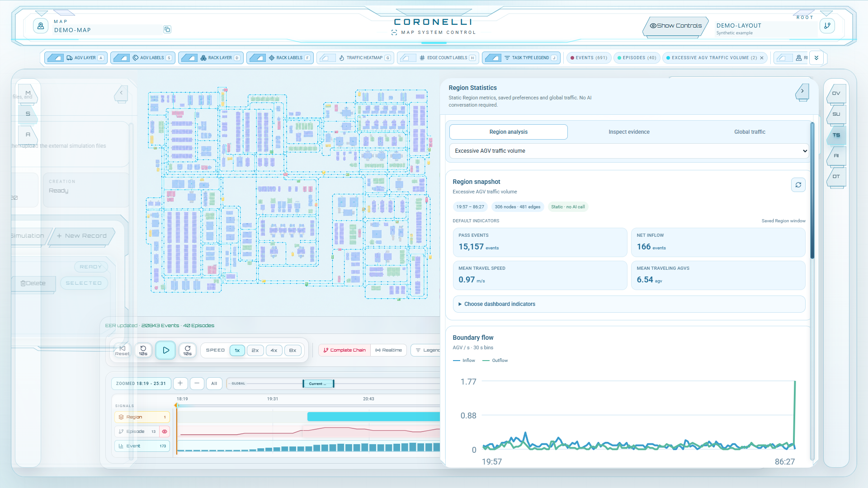Remove the Excessive AGV Traffic Volume chip
The height and width of the screenshot is (488, 868).
[762, 58]
